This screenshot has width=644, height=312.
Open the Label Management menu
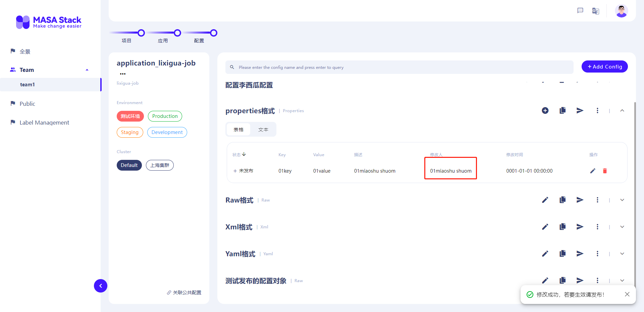point(44,122)
